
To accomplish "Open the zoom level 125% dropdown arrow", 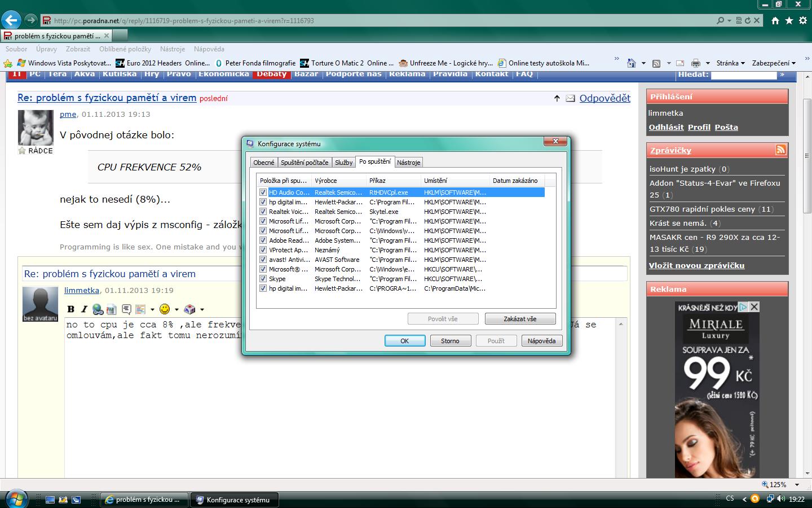I will (x=797, y=485).
